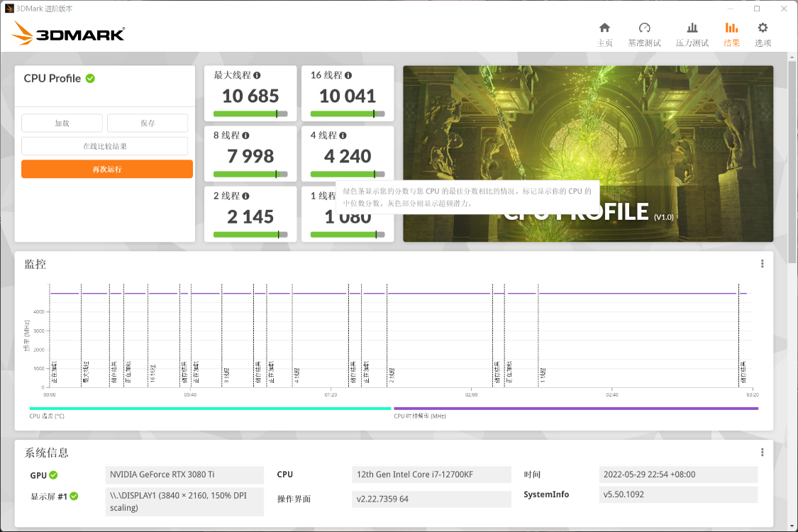Open the 压力测试 stress test icon
Viewport: 798px width, 532px height.
[x=692, y=28]
